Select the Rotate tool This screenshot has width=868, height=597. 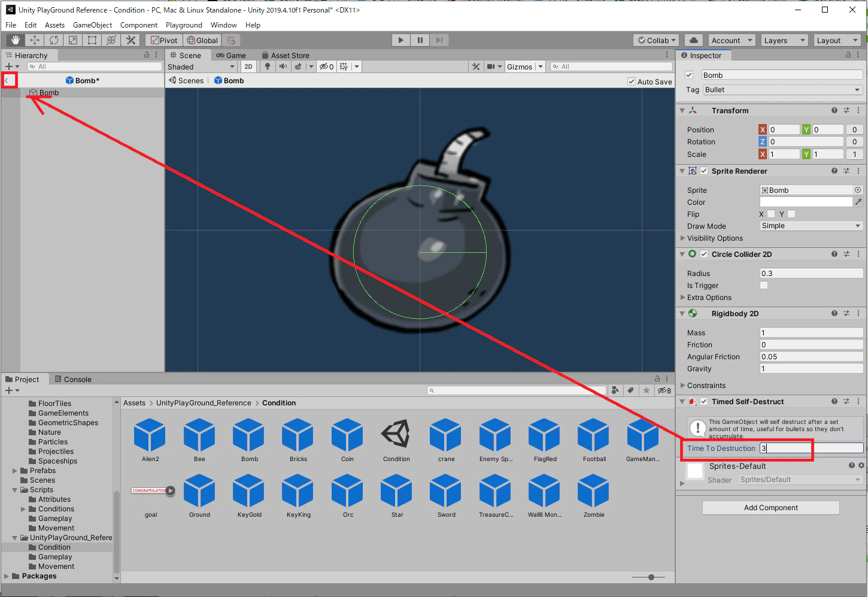[54, 40]
